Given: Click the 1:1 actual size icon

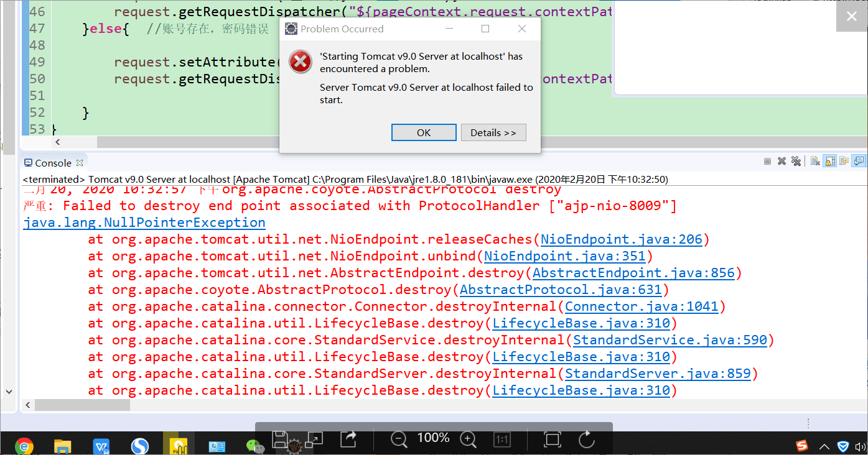Looking at the screenshot, I should (x=502, y=439).
